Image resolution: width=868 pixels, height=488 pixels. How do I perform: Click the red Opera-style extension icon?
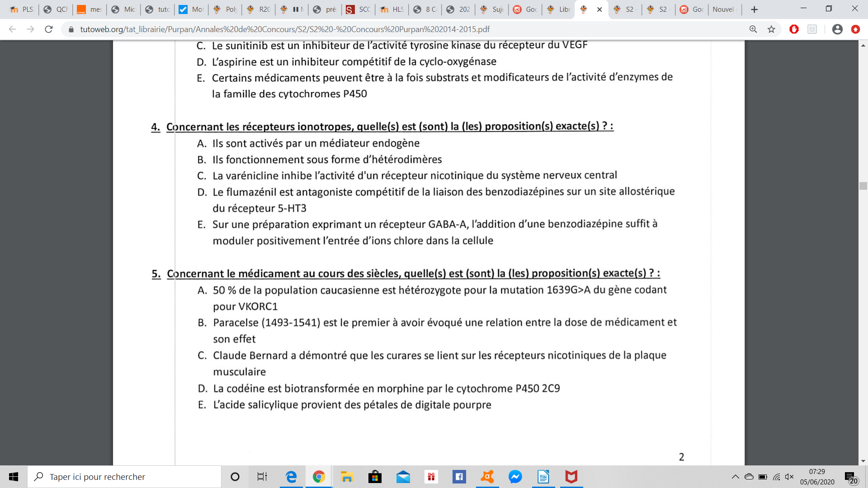point(794,29)
